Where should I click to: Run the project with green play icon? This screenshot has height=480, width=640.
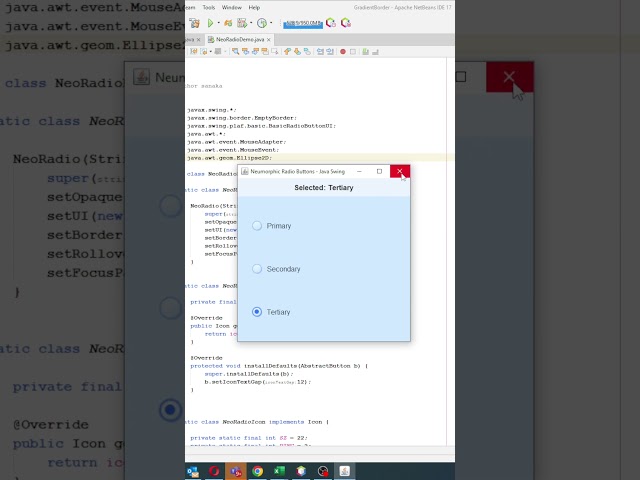tap(210, 23)
